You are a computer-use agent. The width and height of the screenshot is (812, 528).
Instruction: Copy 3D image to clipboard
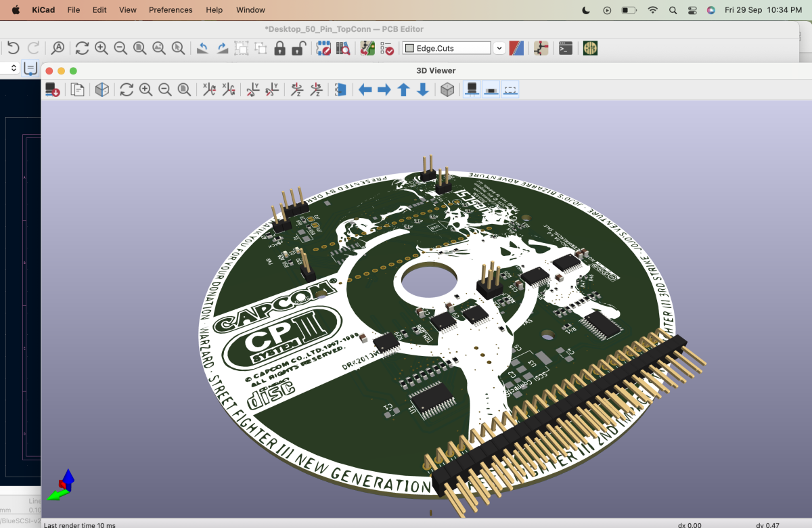pyautogui.click(x=77, y=89)
